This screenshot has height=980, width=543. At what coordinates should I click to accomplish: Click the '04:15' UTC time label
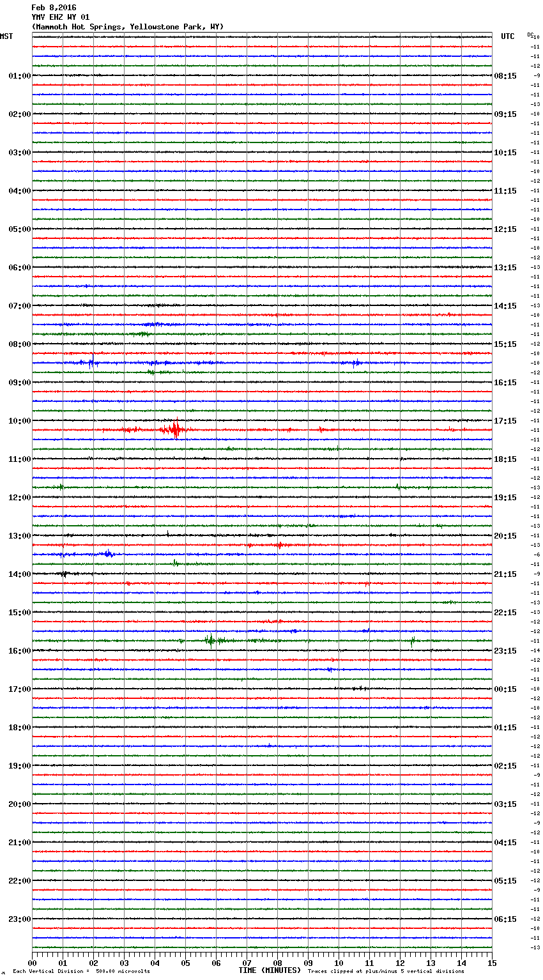pos(505,843)
